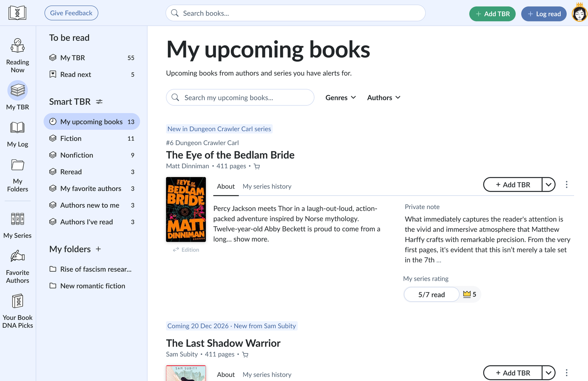Viewport: 588px width, 381px height.
Task: Expand the Authors filter dropdown
Action: [384, 97]
